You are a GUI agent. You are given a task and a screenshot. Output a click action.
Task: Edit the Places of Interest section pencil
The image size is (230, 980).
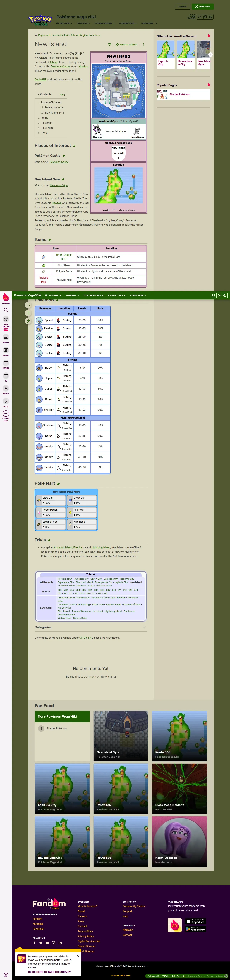click(x=74, y=146)
